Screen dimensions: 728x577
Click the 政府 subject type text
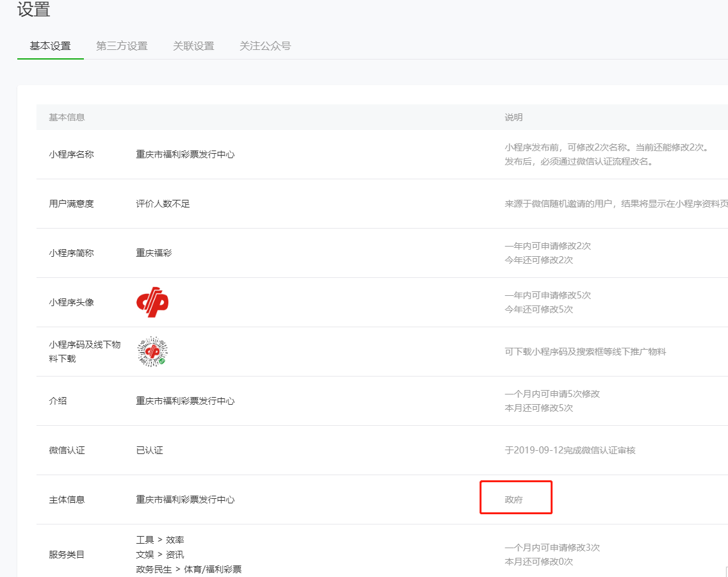click(514, 500)
